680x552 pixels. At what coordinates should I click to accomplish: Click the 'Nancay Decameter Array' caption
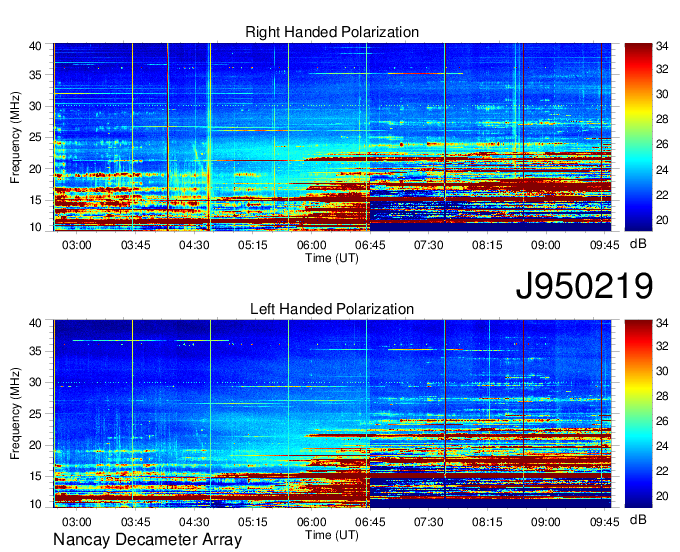[147, 540]
